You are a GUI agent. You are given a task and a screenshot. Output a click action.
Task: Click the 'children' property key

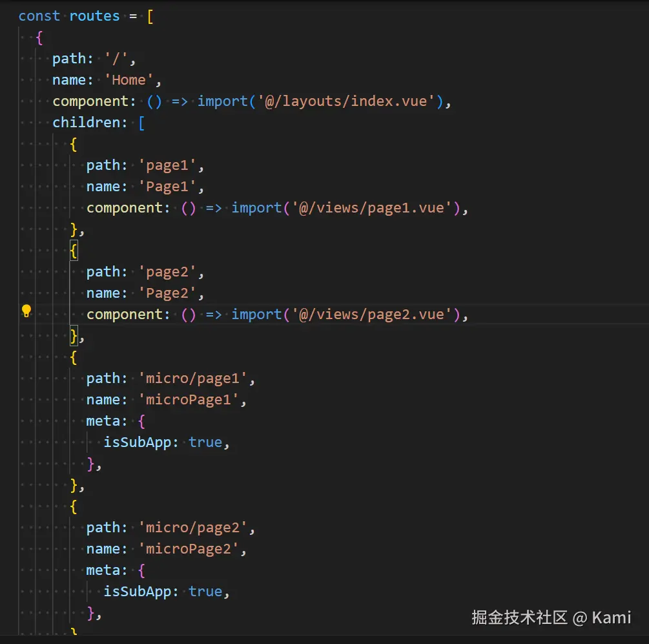click(86, 123)
